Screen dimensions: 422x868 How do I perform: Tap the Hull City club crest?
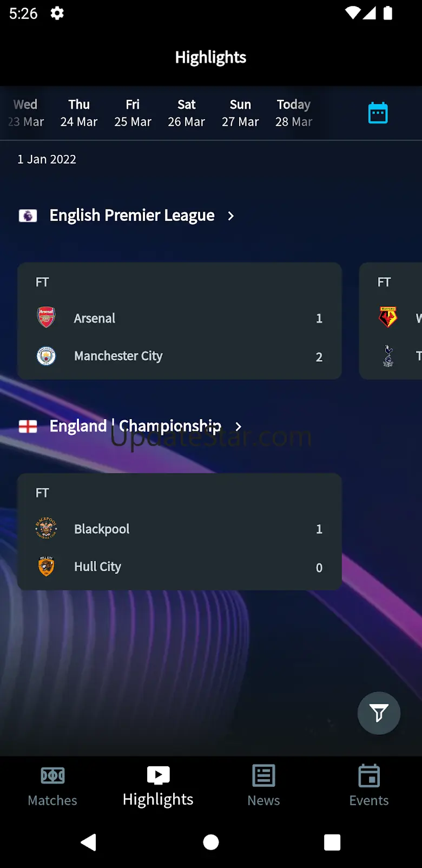46,566
